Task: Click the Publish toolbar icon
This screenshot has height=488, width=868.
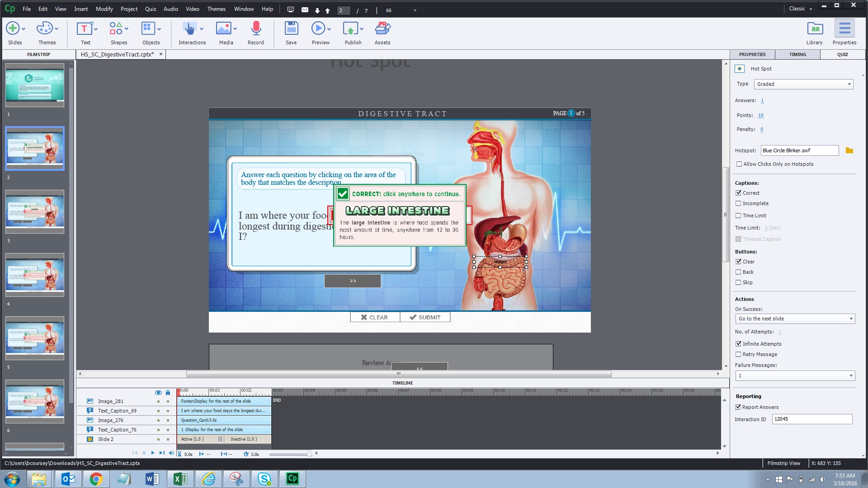Action: click(x=351, y=29)
